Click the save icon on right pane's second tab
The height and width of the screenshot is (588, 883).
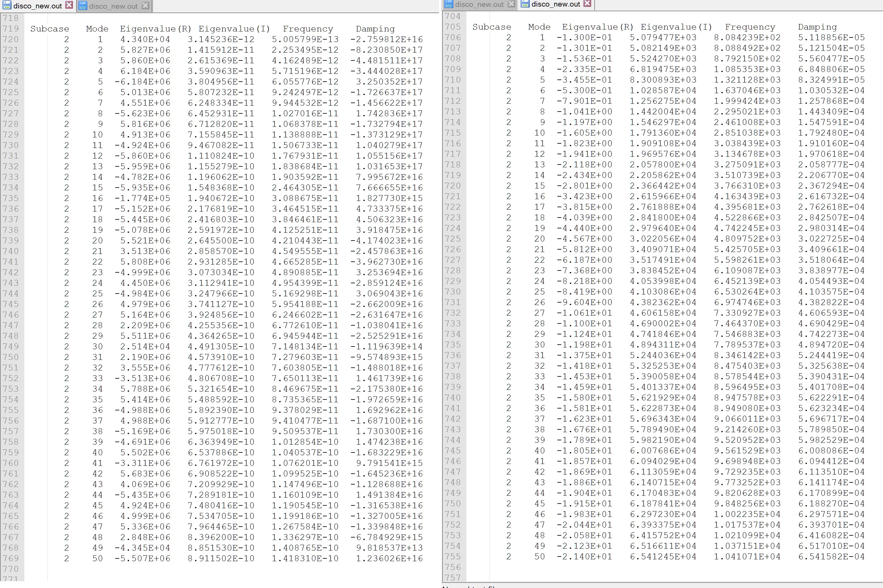tap(525, 4)
